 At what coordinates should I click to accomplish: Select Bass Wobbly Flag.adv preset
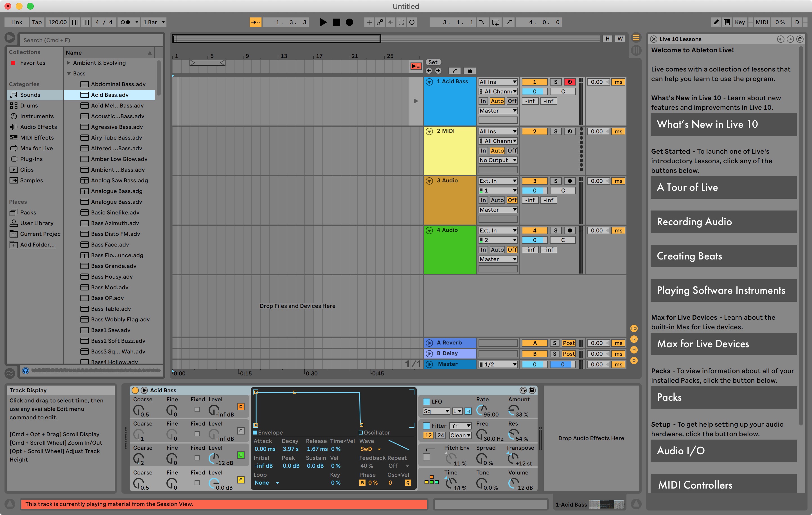tap(120, 320)
